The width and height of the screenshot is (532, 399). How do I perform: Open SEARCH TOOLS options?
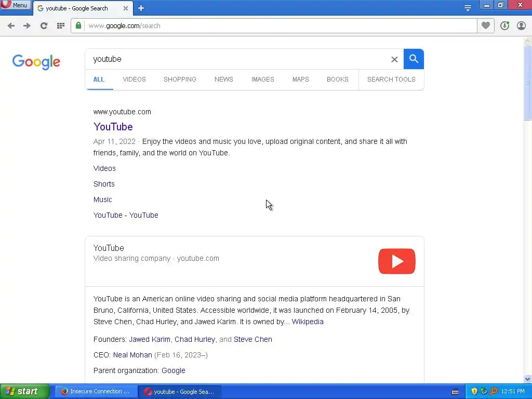click(x=391, y=79)
